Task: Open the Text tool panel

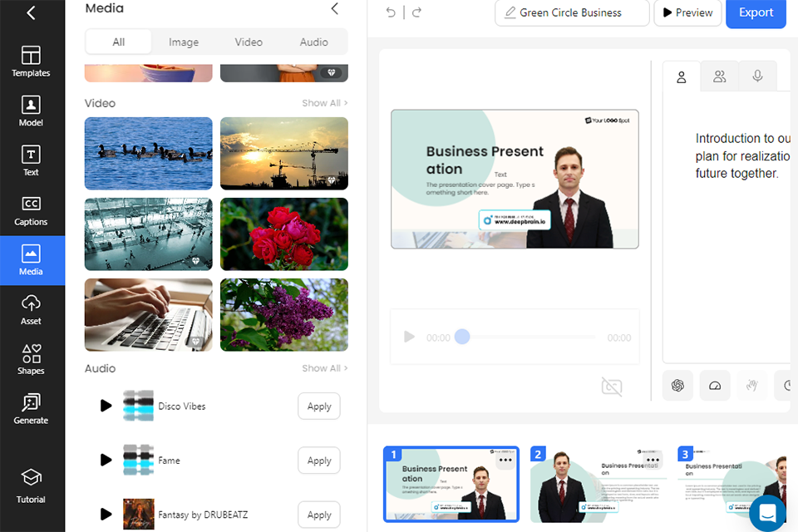Action: [31, 161]
